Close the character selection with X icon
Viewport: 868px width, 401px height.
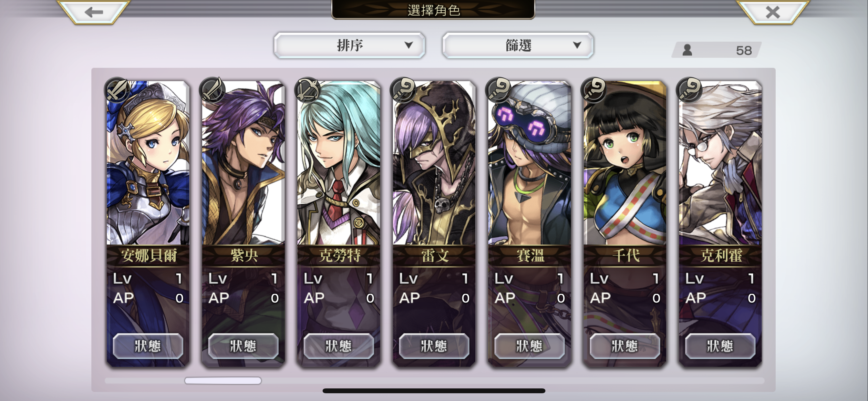click(772, 13)
